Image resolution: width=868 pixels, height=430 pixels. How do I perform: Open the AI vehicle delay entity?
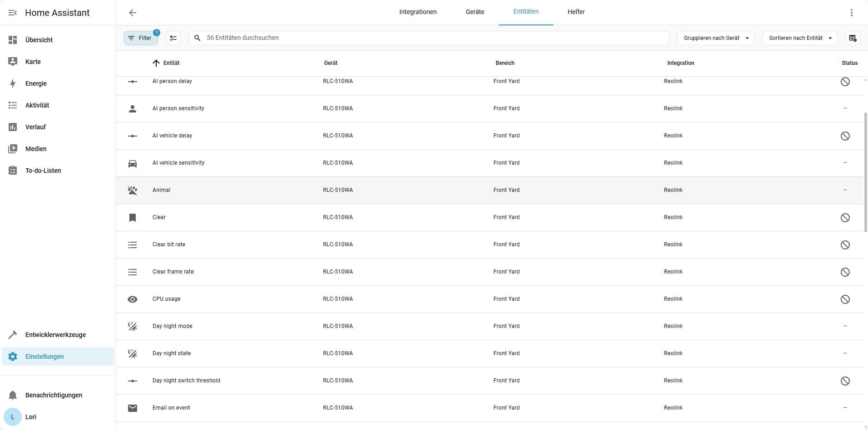click(x=489, y=136)
